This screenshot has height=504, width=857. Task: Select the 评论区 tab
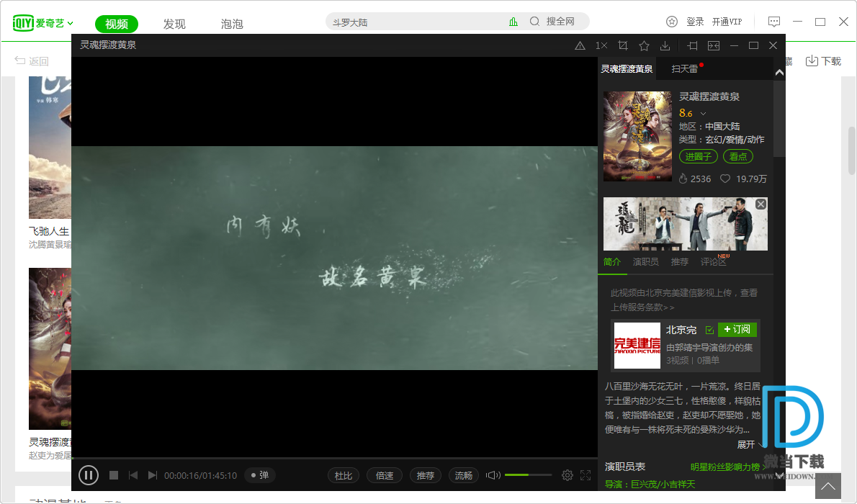coord(713,262)
